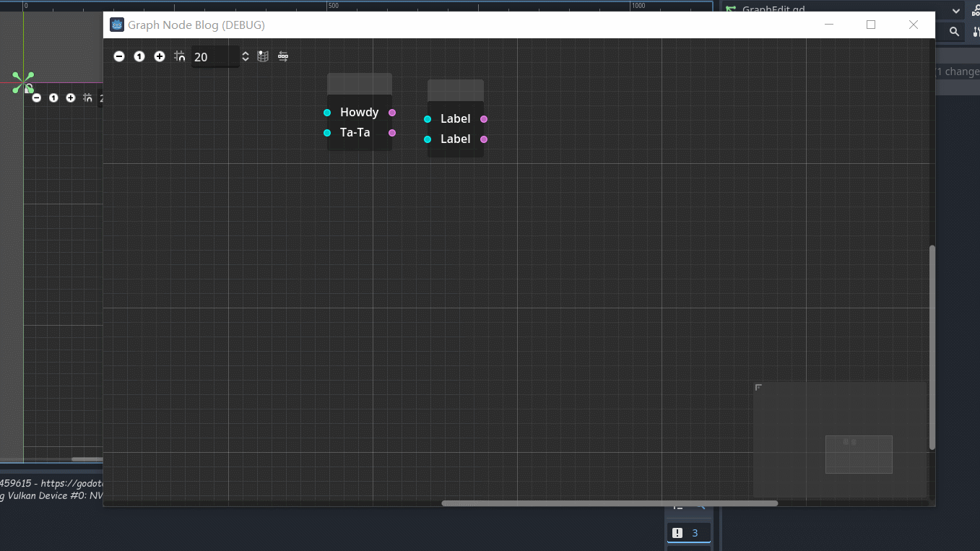Auto-arrange the graph nodes via the toolbar icon
Screen dimensions: 980x551
coord(282,56)
